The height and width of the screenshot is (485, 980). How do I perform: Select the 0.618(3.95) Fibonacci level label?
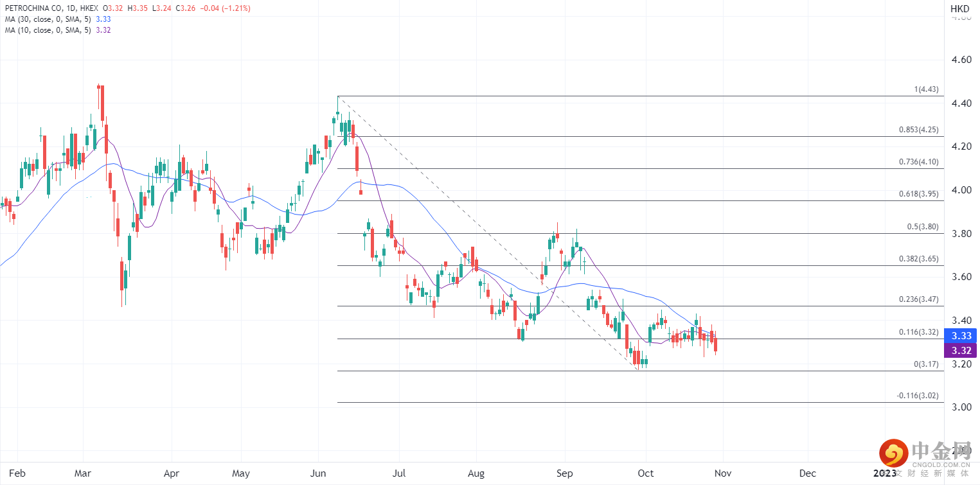tap(919, 194)
